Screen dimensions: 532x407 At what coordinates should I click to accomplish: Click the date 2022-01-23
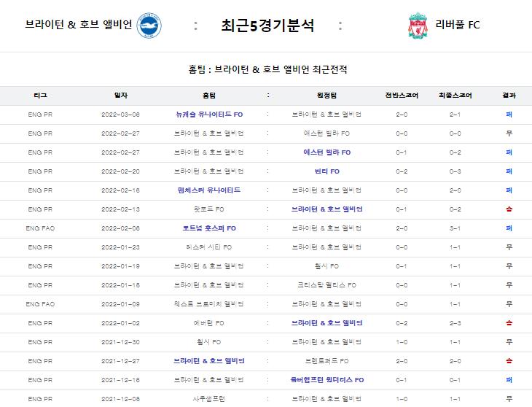coord(120,247)
